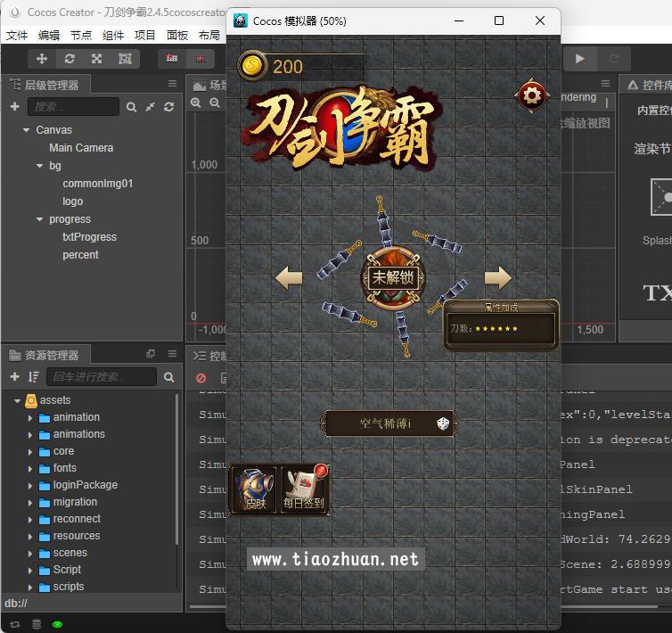This screenshot has height=633, width=672.
Task: Collapse the assets root folder
Action: (17, 400)
